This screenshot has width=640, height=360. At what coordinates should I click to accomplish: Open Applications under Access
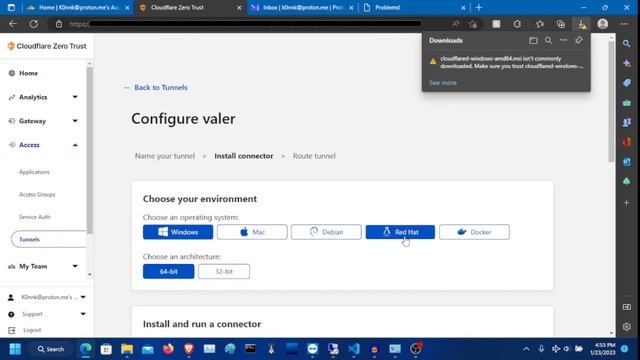coord(34,172)
